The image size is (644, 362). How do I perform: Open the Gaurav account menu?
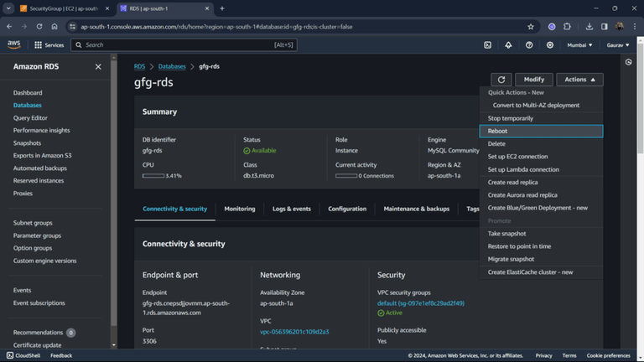click(x=618, y=45)
